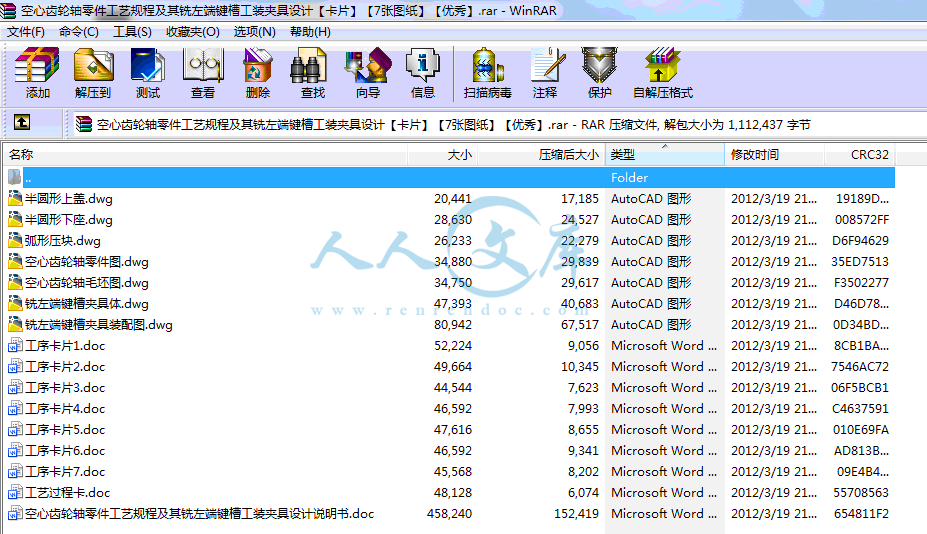The image size is (927, 534).
Task: Select file 工序卡片5.doc
Action: coord(65,429)
